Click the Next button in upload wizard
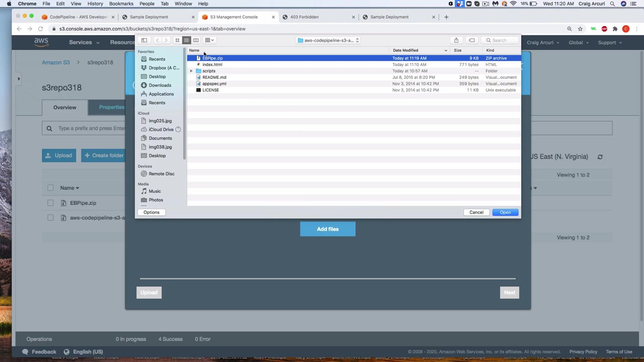 click(509, 293)
